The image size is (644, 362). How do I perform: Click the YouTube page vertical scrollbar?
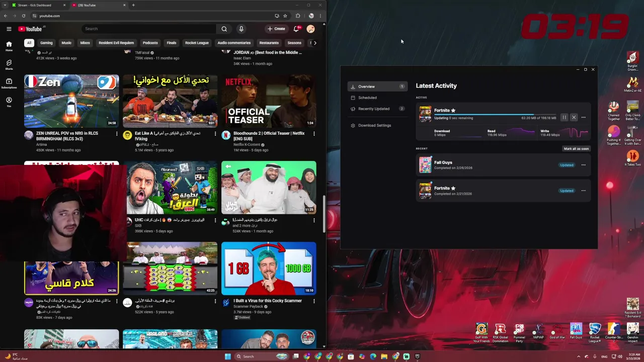(x=324, y=214)
